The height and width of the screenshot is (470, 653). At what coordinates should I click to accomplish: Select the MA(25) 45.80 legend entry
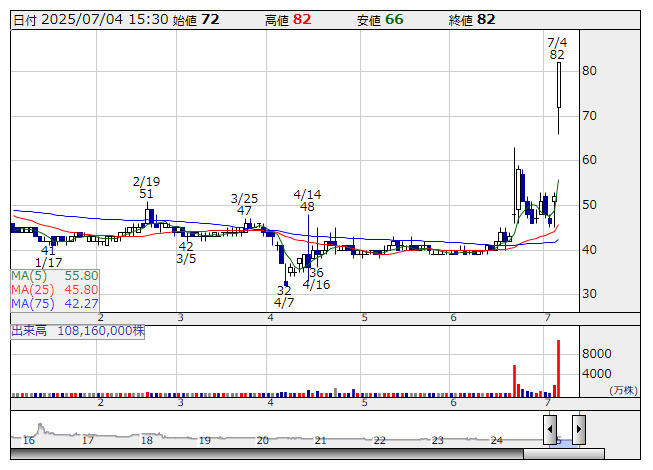coord(55,289)
